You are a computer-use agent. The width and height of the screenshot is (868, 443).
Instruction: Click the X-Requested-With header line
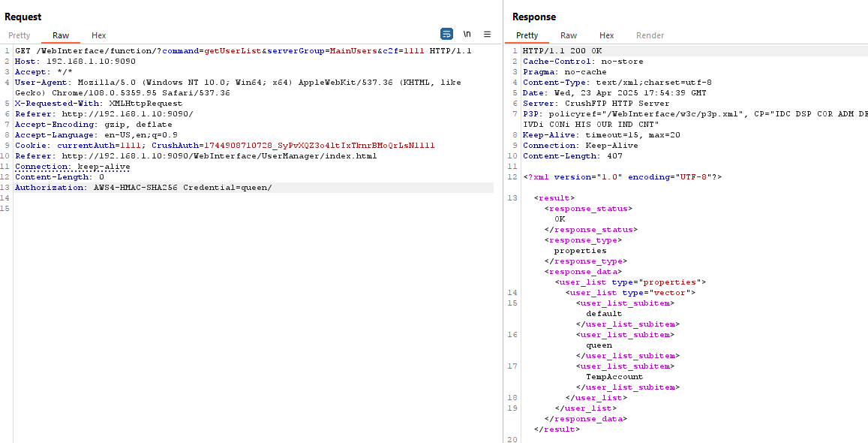98,104
